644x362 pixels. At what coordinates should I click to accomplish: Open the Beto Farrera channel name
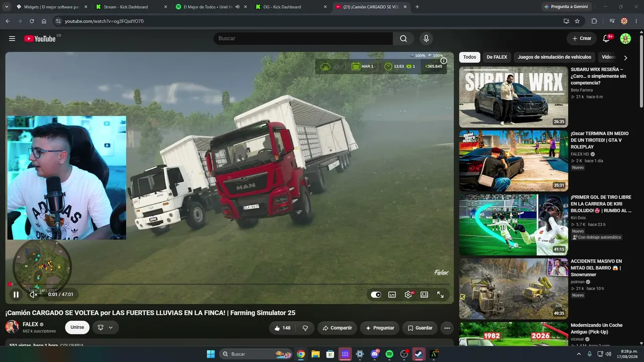pyautogui.click(x=582, y=90)
